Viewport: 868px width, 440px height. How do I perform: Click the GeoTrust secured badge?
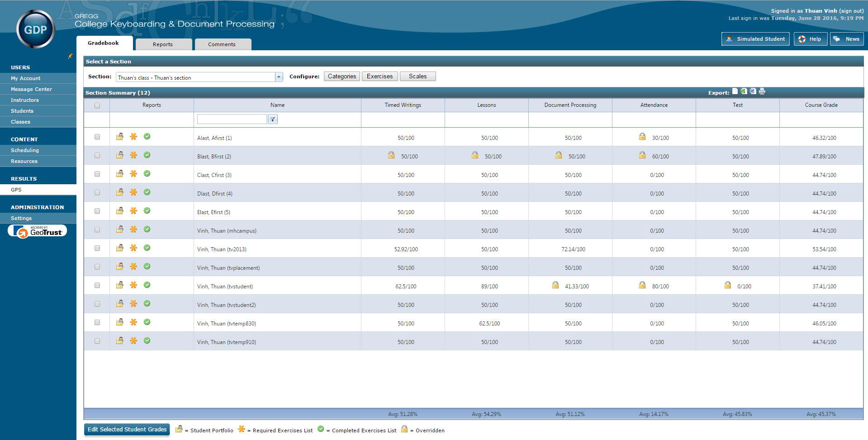pos(38,231)
